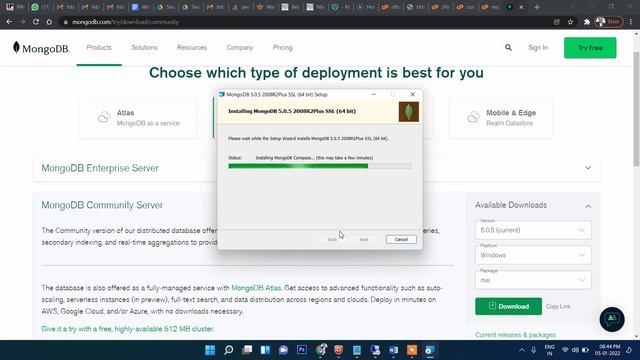Click the Sign In link
The height and width of the screenshot is (360, 640).
[538, 48]
